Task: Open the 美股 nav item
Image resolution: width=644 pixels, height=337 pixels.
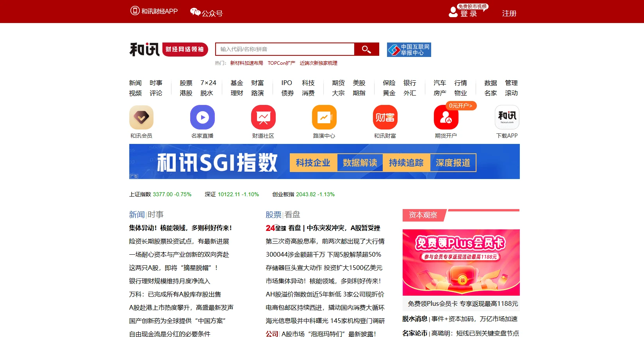Action: (359, 83)
